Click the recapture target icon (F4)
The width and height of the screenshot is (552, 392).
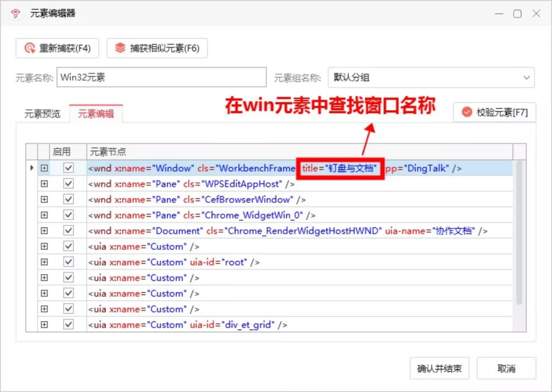30,48
